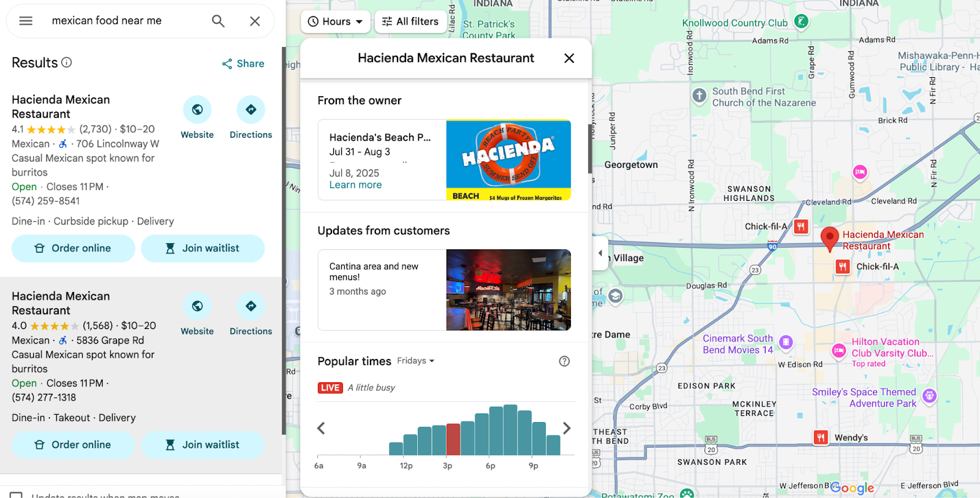Open the Hours filter dropdown
Image resolution: width=980 pixels, height=498 pixels.
coord(336,21)
